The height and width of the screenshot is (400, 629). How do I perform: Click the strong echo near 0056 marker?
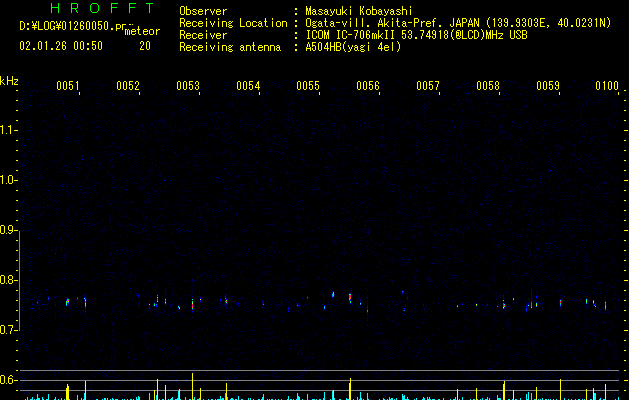[350, 298]
